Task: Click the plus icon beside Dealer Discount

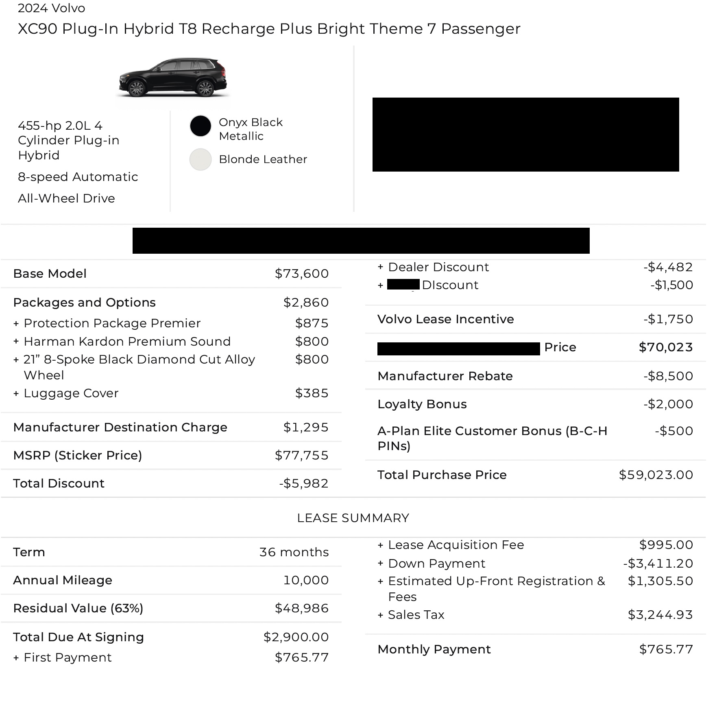Action: 381,267
